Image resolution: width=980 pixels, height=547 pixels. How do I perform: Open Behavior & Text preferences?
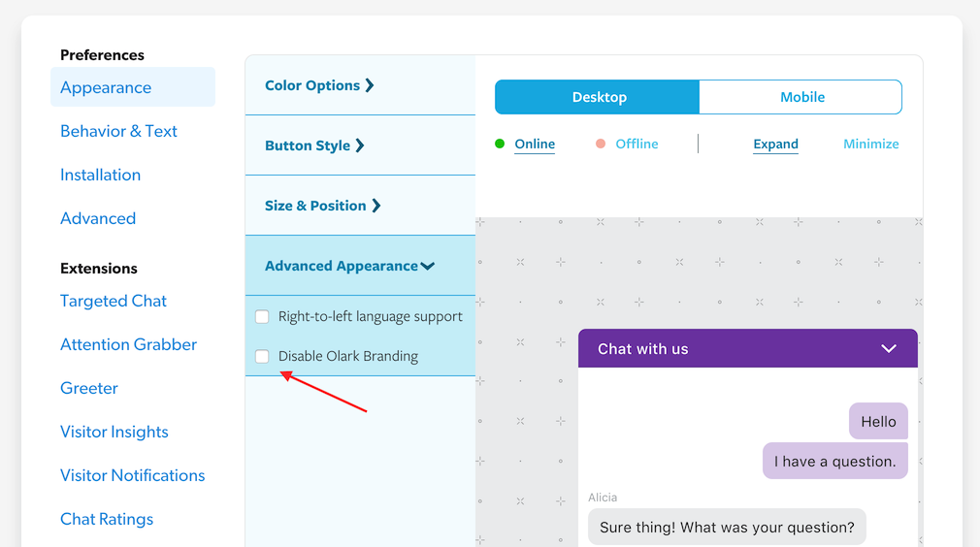click(118, 131)
